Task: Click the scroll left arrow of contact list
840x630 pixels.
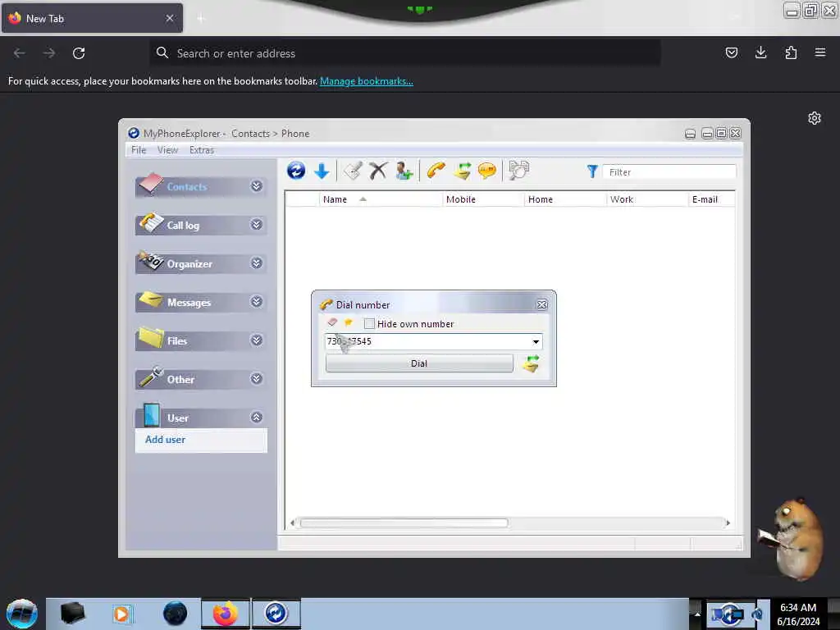Action: point(292,523)
